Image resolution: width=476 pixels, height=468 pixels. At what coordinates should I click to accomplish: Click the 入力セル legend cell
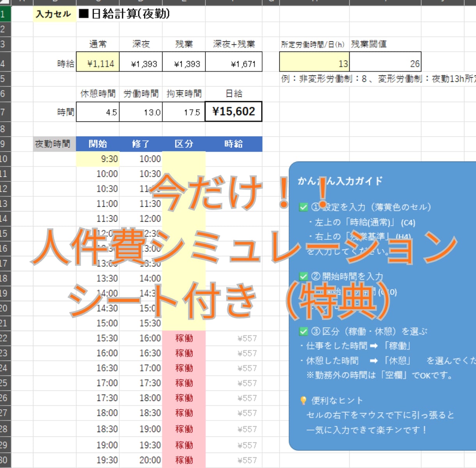tap(54, 14)
